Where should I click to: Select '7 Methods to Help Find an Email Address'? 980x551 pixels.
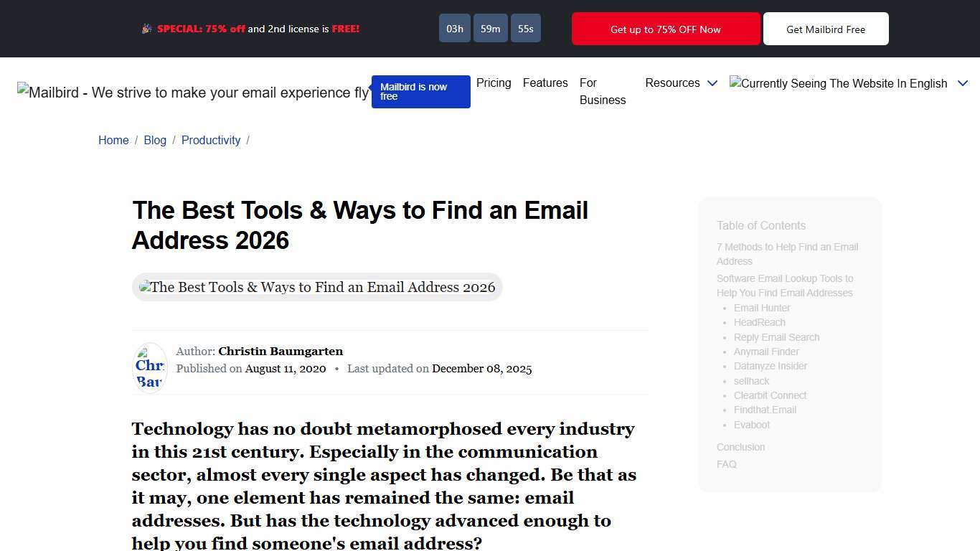[787, 254]
